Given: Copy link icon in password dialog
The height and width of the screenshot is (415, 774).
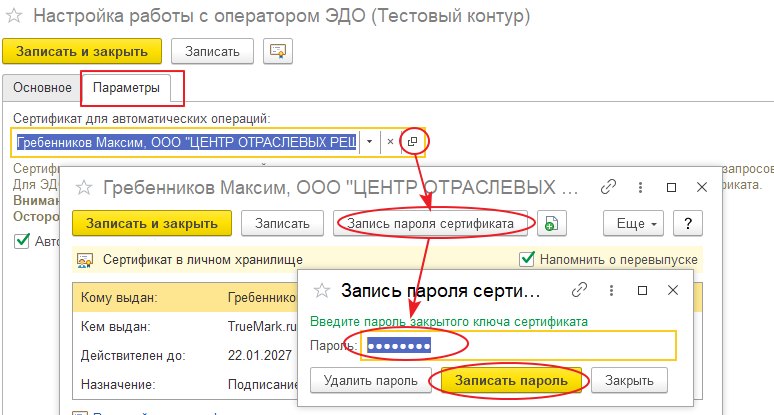Looking at the screenshot, I should (579, 290).
